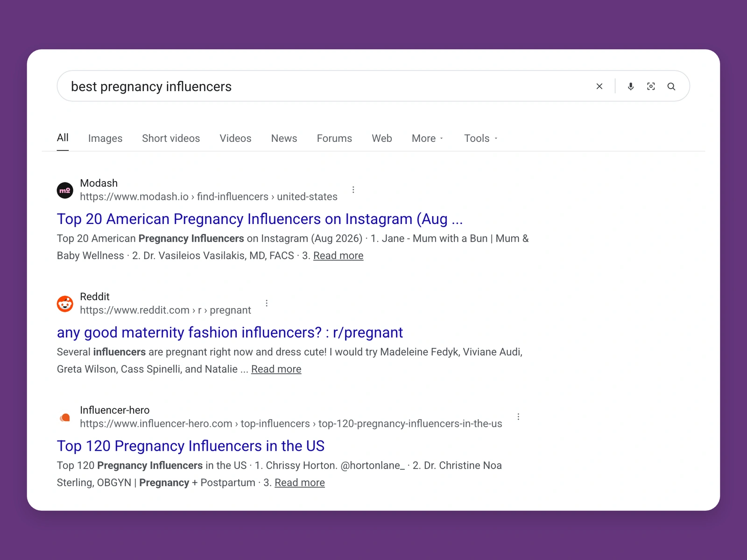
Task: Clear the search query with the X icon
Action: tap(599, 86)
